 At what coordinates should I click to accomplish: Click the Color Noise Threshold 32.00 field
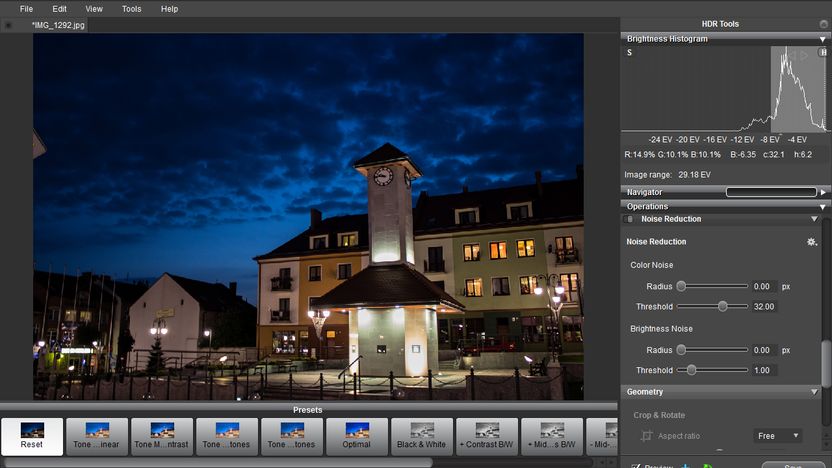[x=764, y=307]
